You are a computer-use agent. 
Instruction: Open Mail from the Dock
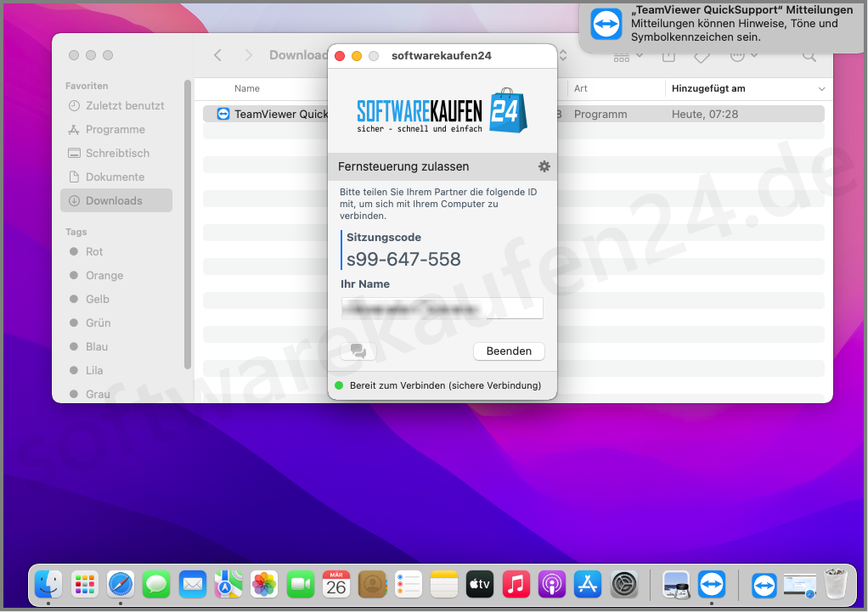coord(193,584)
